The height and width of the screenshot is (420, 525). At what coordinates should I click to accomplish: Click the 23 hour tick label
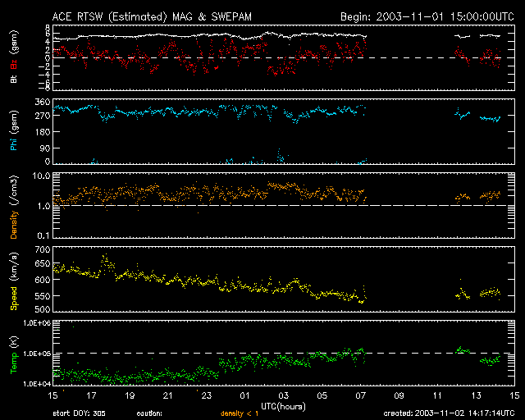(206, 396)
